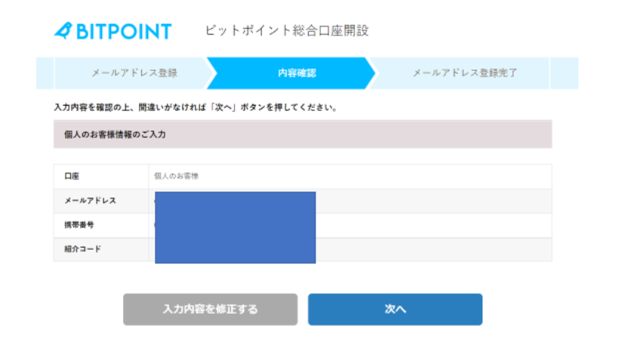Image resolution: width=644 pixels, height=353 pixels.
Task: Click the BITPOINT bird logo icon
Action: click(x=63, y=31)
